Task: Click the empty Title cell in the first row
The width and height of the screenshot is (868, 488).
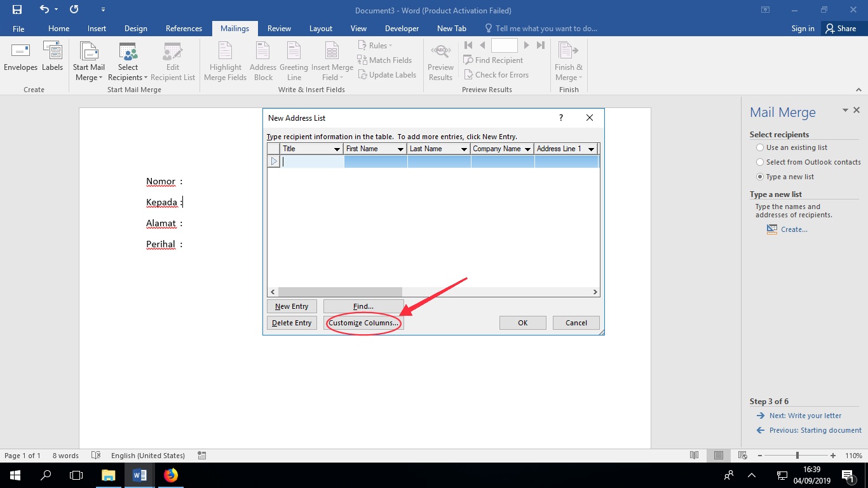Action: coord(312,161)
